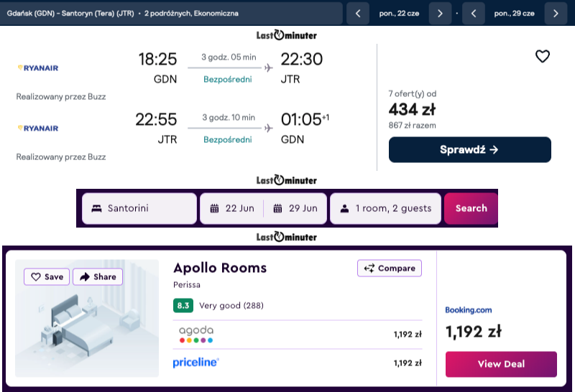575x392 pixels.
Task: Open the Gdańsk – Santoryn flight search field
Action: [171, 14]
